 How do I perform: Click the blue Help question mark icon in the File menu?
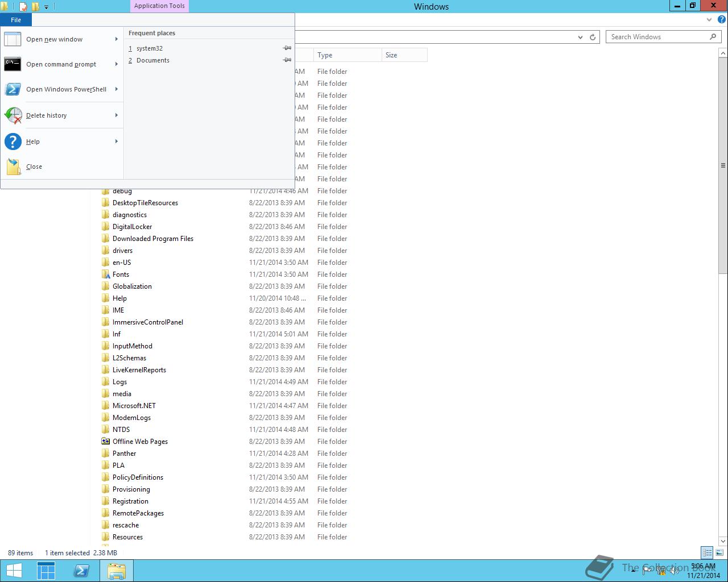[13, 142]
